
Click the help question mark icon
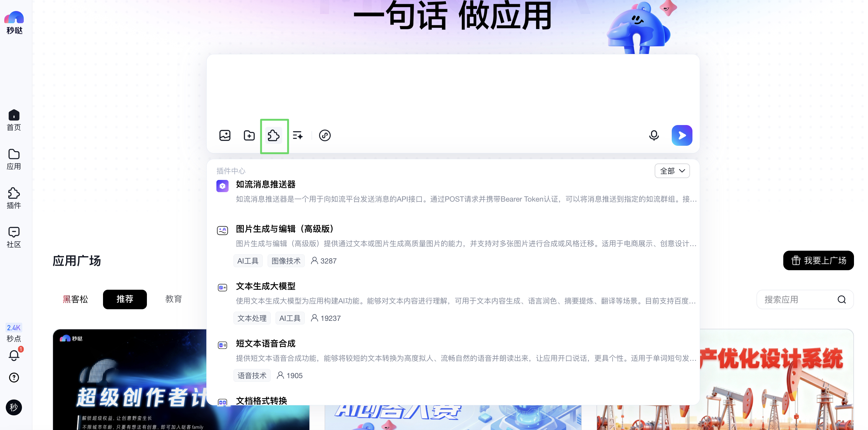(x=14, y=377)
